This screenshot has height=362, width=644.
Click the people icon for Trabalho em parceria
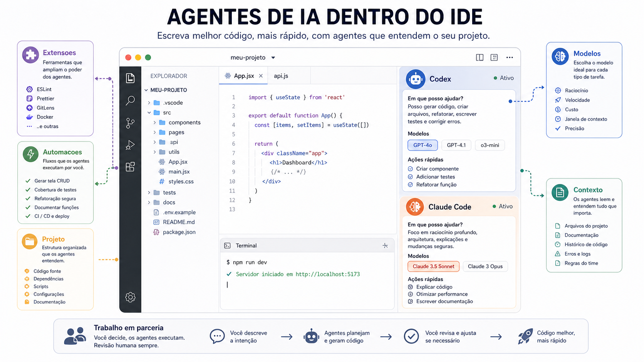(x=75, y=336)
